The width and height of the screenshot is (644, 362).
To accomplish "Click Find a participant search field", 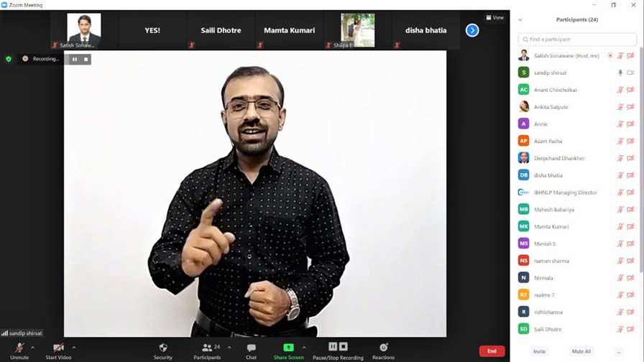I will 577,40.
